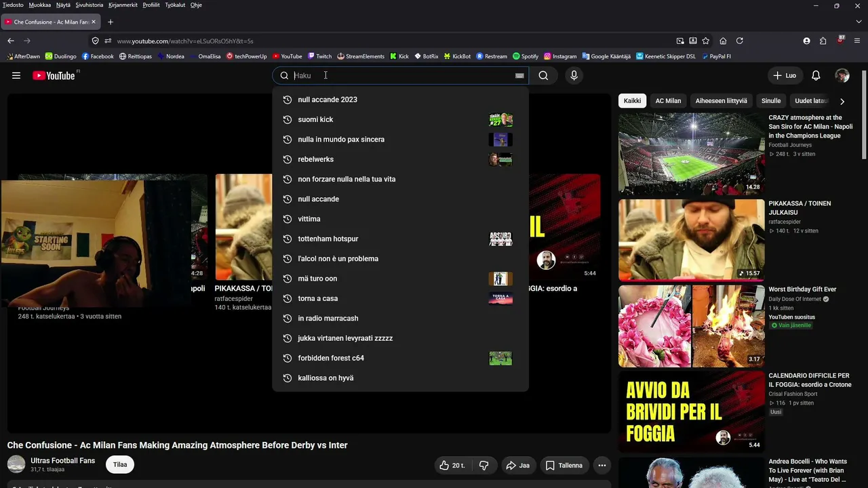Open the Facebook bookmark
Screen dimensions: 868x488
[x=98, y=56]
